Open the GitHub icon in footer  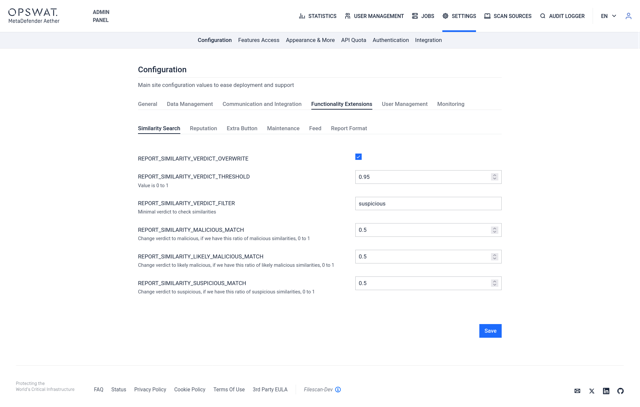[620, 391]
